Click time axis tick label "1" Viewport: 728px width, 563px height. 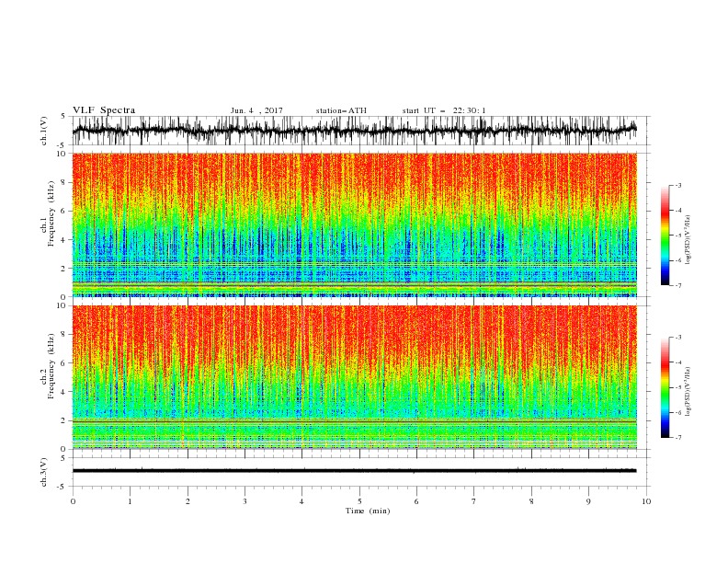click(130, 501)
